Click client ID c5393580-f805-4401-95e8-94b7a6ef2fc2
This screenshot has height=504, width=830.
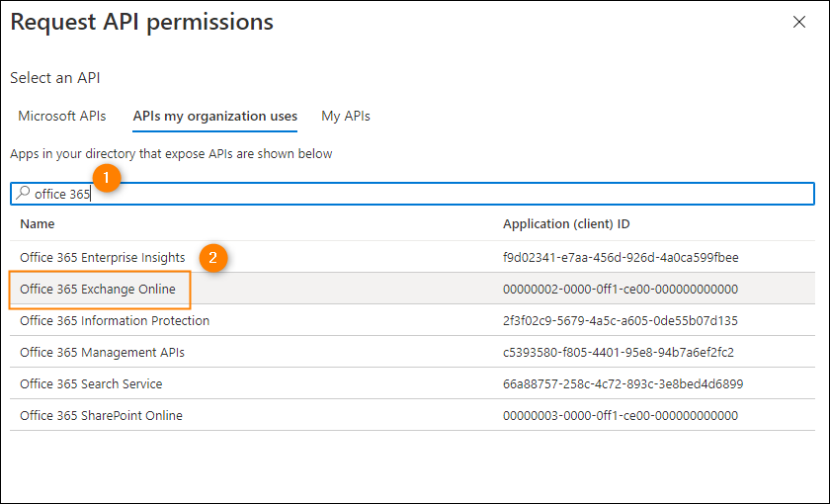point(619,353)
